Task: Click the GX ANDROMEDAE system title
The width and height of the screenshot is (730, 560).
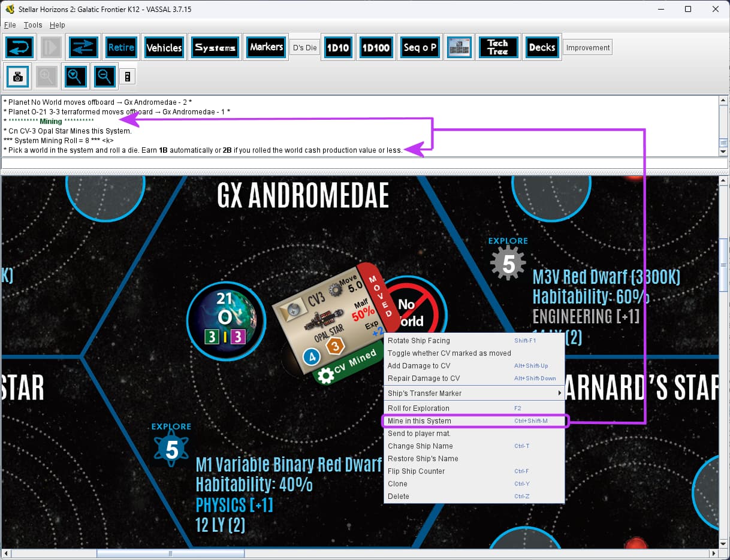Action: click(303, 196)
